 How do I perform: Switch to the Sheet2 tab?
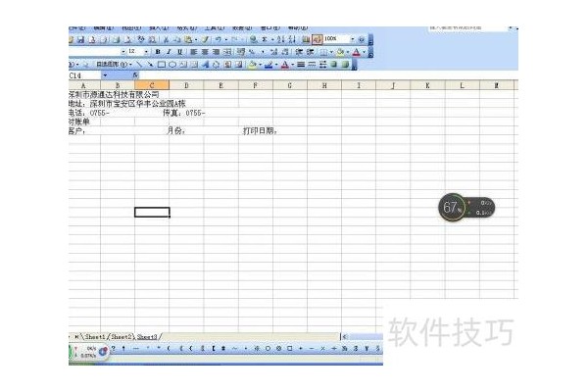click(122, 337)
